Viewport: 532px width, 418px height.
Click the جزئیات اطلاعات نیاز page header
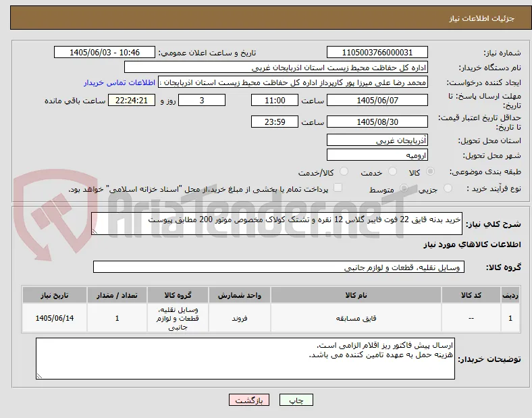point(482,18)
